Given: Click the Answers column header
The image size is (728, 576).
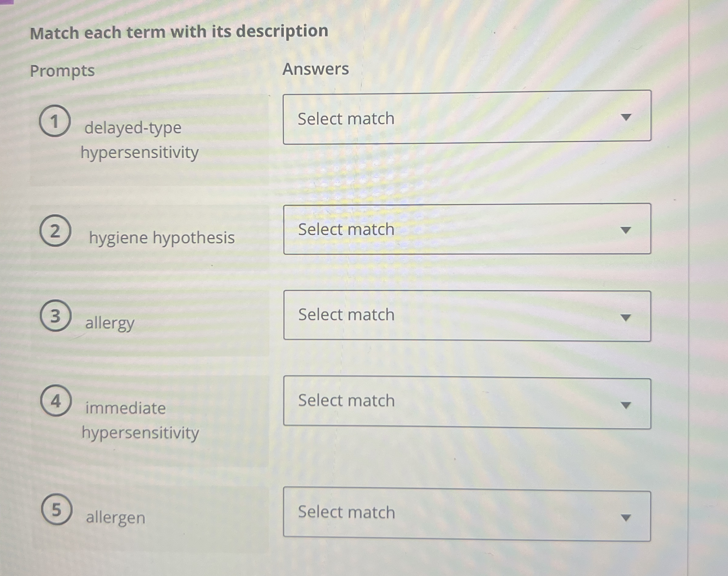Looking at the screenshot, I should (315, 68).
